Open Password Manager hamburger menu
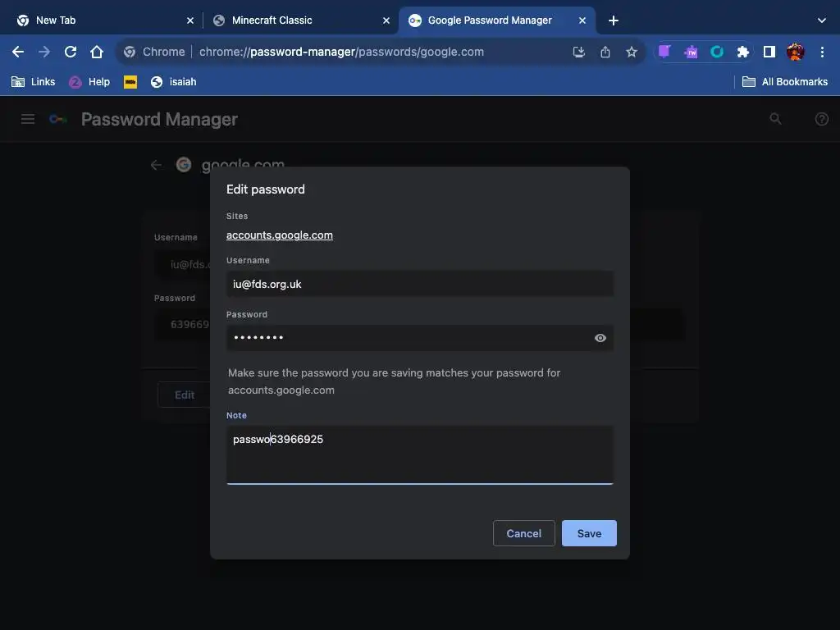This screenshot has width=840, height=630. (x=28, y=119)
